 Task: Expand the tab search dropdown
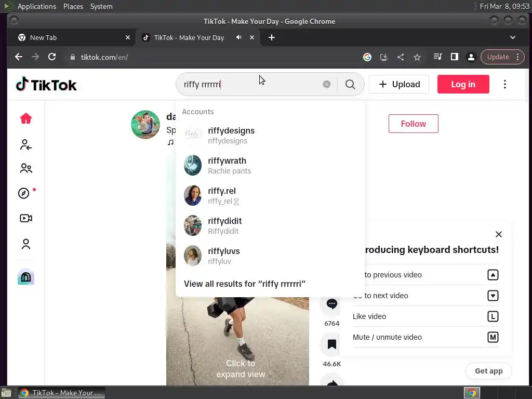(513, 37)
